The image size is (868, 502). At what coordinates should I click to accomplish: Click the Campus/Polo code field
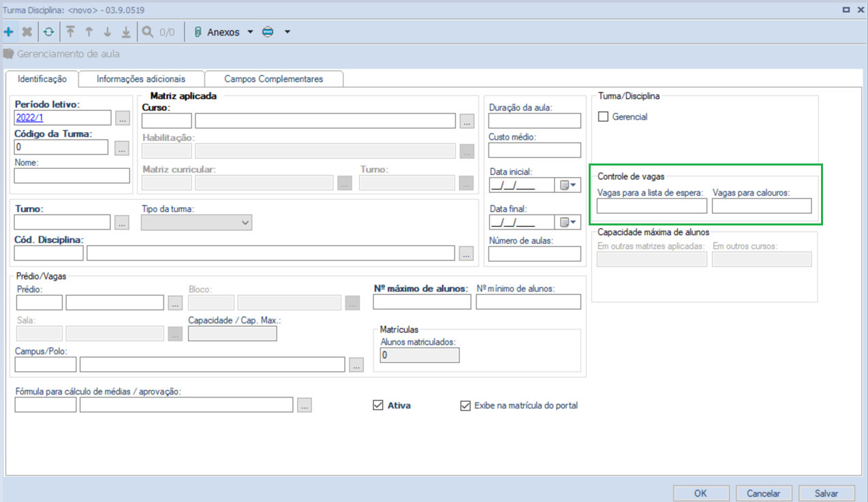pos(45,364)
